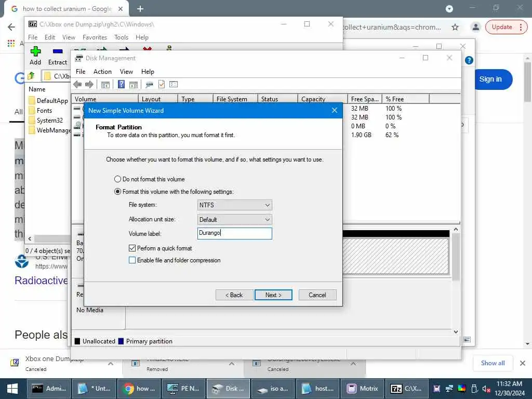The image size is (532, 399).
Task: Open File menu in Disk Management
Action: click(x=81, y=72)
